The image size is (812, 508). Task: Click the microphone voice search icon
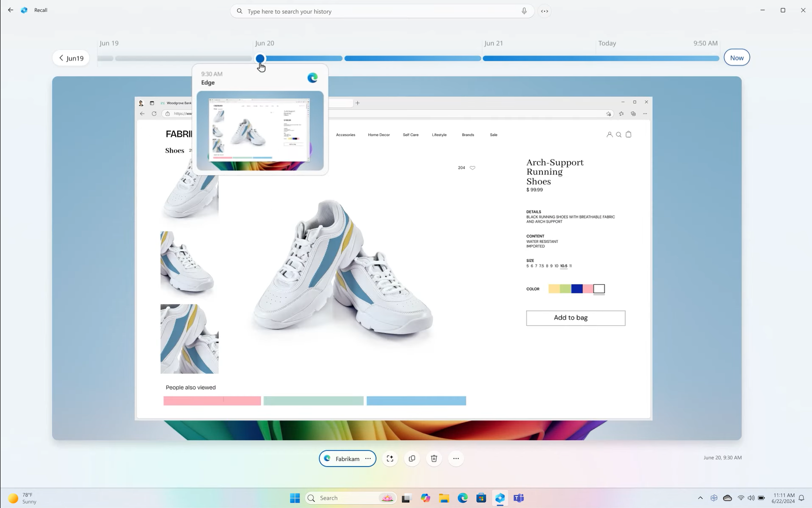524,11
